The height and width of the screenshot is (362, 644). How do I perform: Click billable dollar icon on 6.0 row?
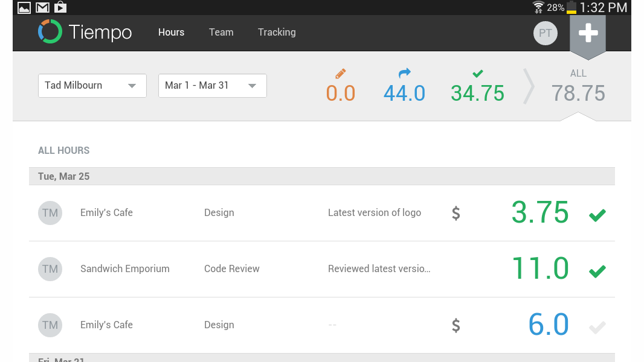click(x=456, y=326)
